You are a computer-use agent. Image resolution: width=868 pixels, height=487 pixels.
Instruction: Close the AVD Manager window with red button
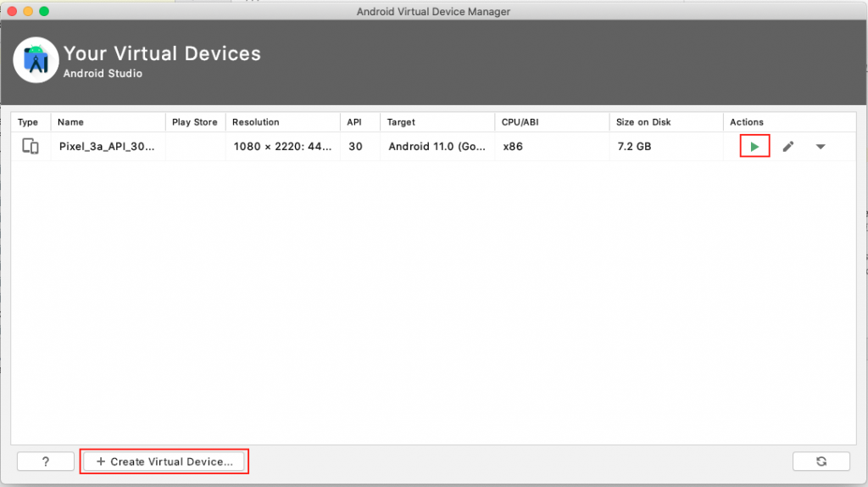(12, 11)
